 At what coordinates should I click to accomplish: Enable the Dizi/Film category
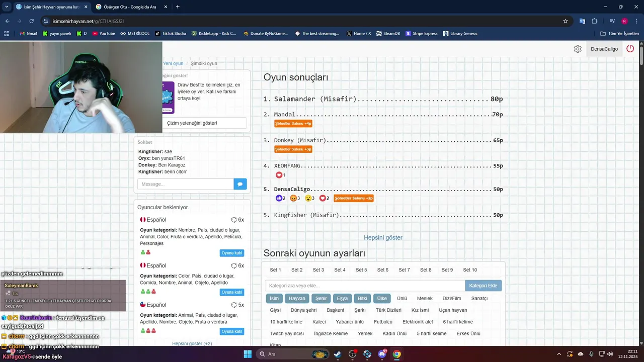pyautogui.click(x=452, y=298)
